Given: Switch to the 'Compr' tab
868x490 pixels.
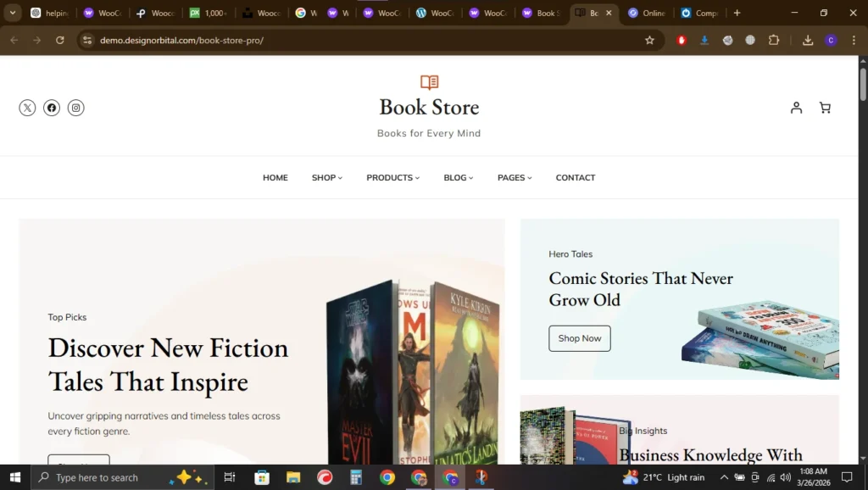Looking at the screenshot, I should click(x=699, y=13).
